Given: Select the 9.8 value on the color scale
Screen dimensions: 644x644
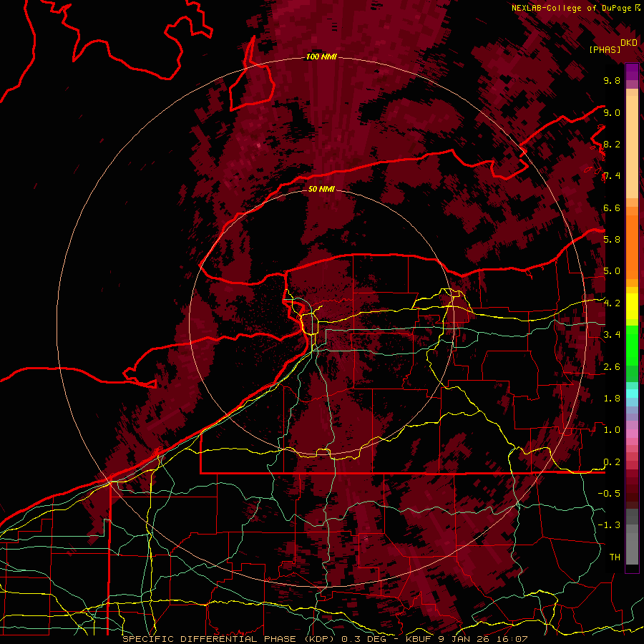Looking at the screenshot, I should [x=612, y=80].
